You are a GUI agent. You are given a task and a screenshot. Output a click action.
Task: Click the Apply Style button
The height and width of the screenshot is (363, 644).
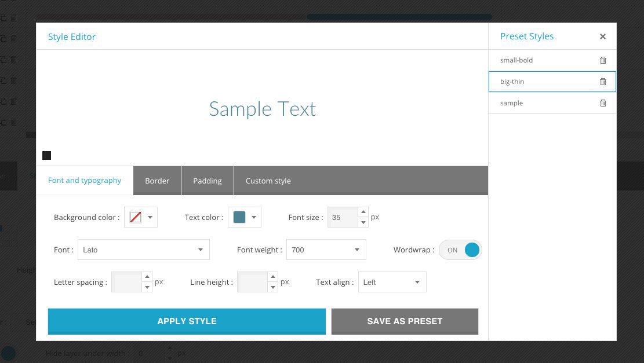click(x=187, y=321)
